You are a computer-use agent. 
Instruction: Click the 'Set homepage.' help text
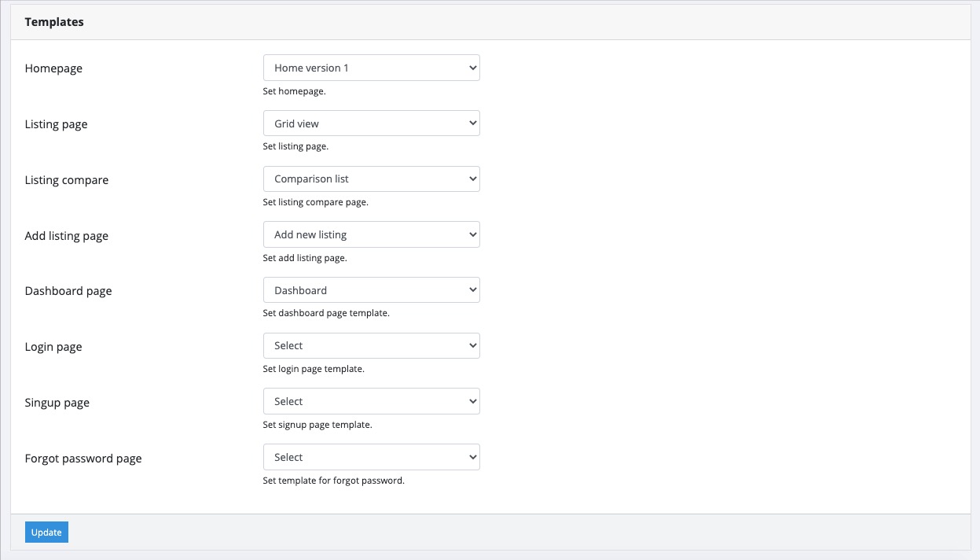[294, 91]
